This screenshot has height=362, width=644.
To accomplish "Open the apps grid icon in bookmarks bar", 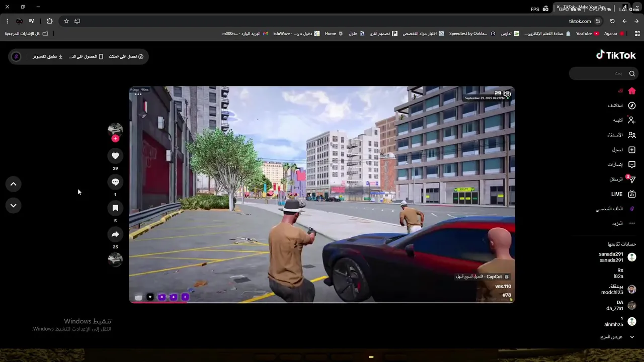I will [x=637, y=34].
